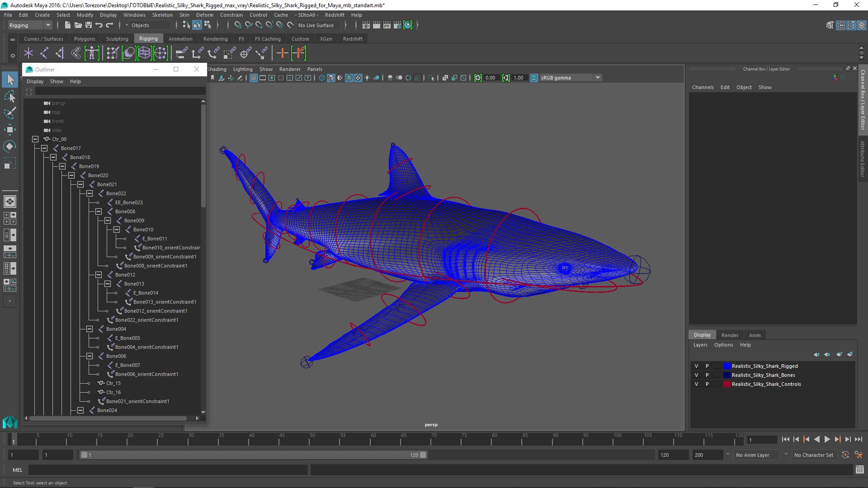The width and height of the screenshot is (868, 488).
Task: Click the Outliner search filter field
Action: [x=120, y=92]
